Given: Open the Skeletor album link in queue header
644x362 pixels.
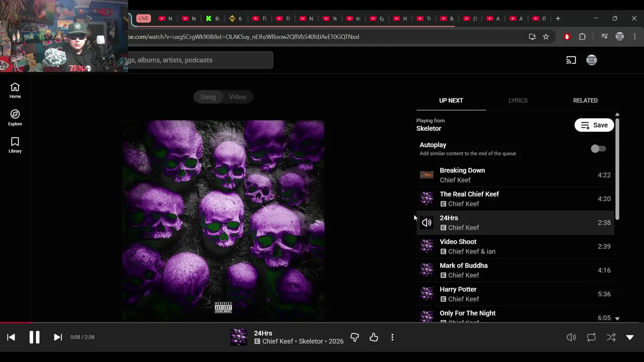Looking at the screenshot, I should [429, 129].
